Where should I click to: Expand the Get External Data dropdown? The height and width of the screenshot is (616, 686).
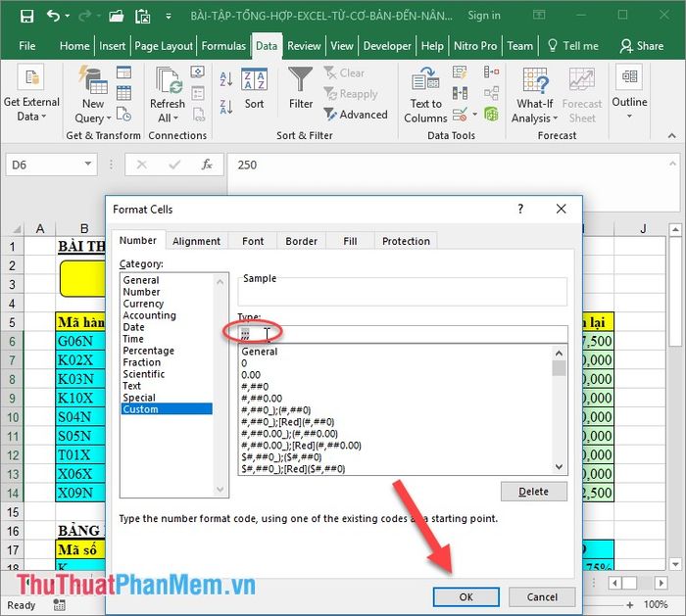tap(31, 109)
